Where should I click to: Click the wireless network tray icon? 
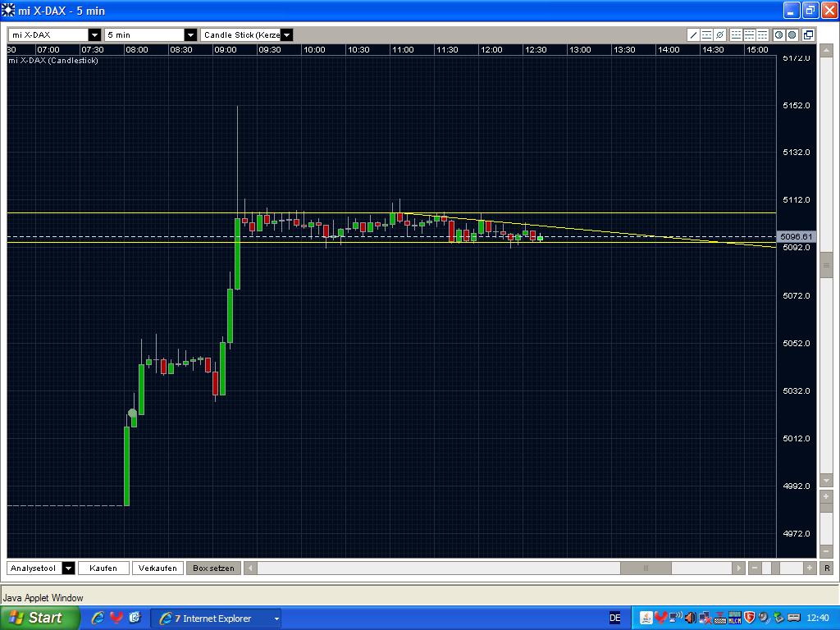pos(676,618)
